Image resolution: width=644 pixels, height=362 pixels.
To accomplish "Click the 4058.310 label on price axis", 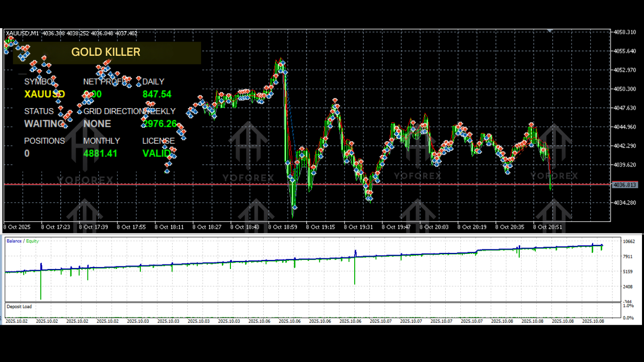I will [625, 32].
